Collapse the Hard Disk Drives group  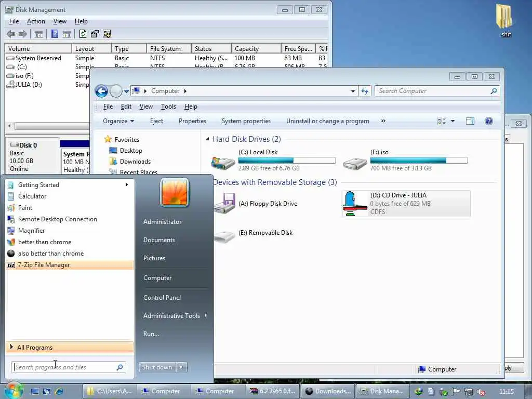coord(207,139)
